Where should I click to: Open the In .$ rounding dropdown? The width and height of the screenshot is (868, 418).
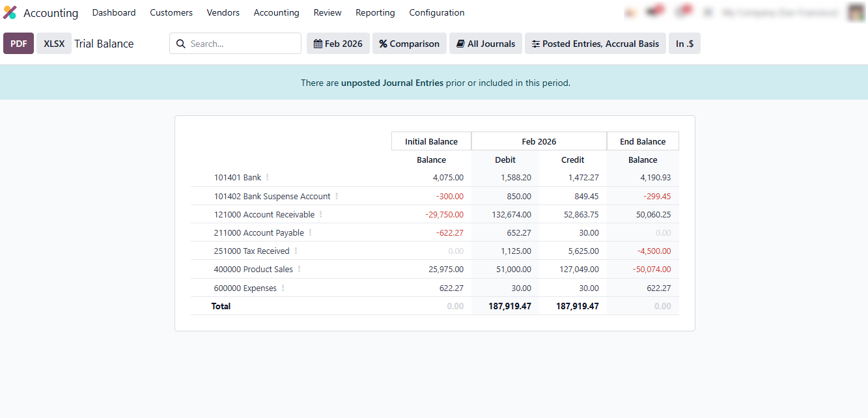point(684,44)
